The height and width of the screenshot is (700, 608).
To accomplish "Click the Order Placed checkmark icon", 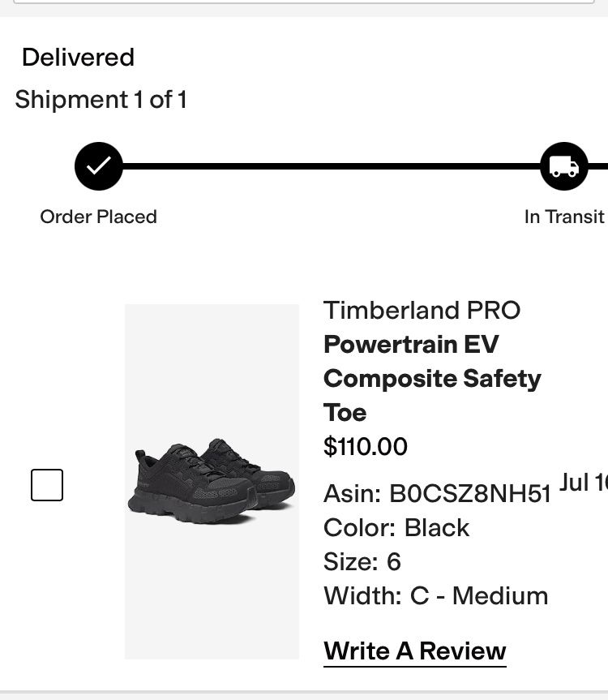I will [99, 166].
